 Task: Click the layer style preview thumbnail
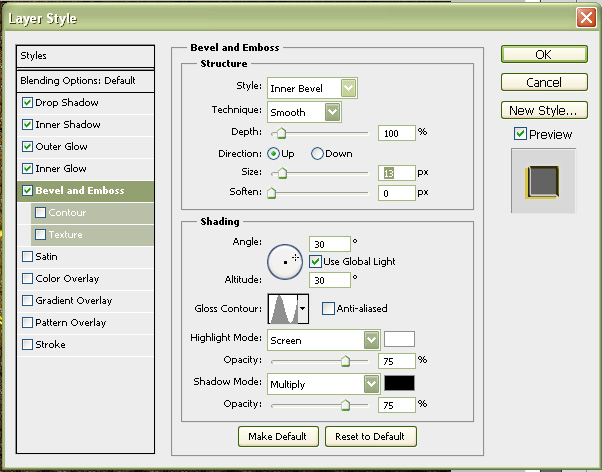[x=543, y=181]
